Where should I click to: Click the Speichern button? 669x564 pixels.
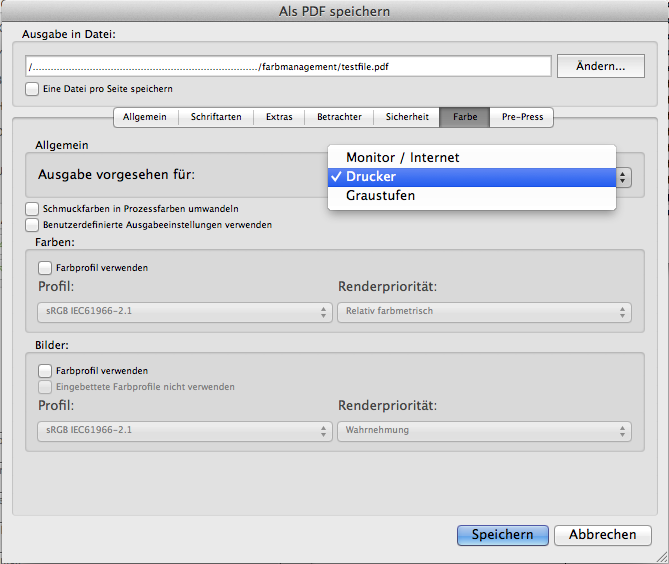[502, 535]
